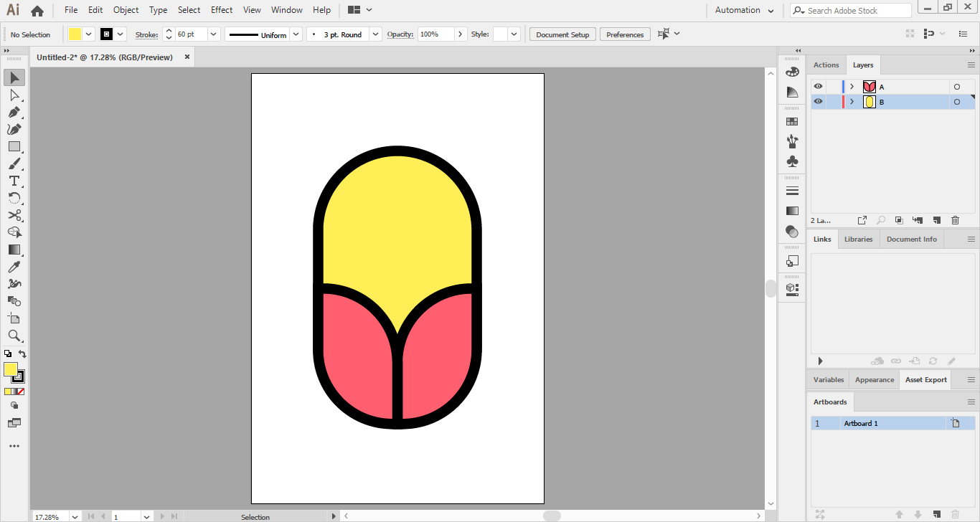Image resolution: width=980 pixels, height=522 pixels.
Task: Select the Type tool
Action: (14, 181)
